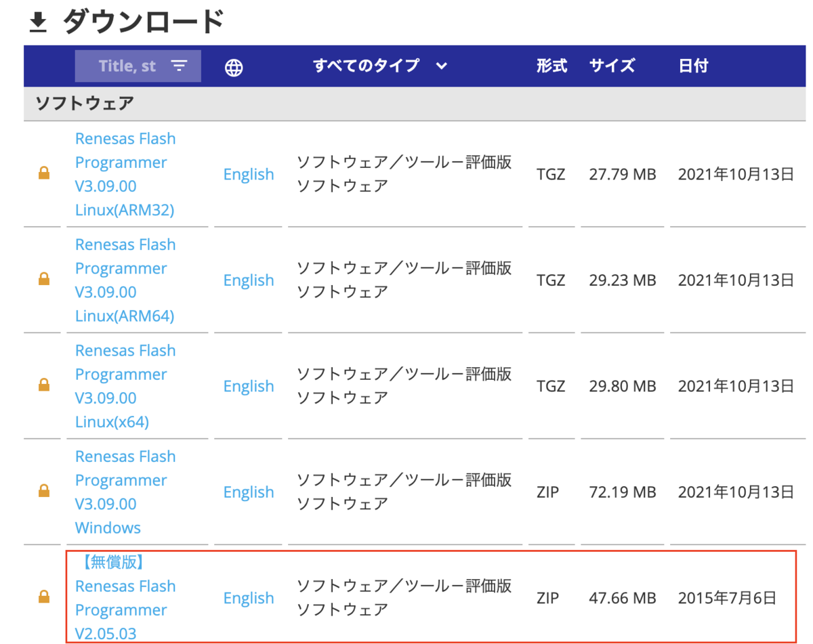Click type description text in Linux(ARM32) row

pyautogui.click(x=404, y=174)
